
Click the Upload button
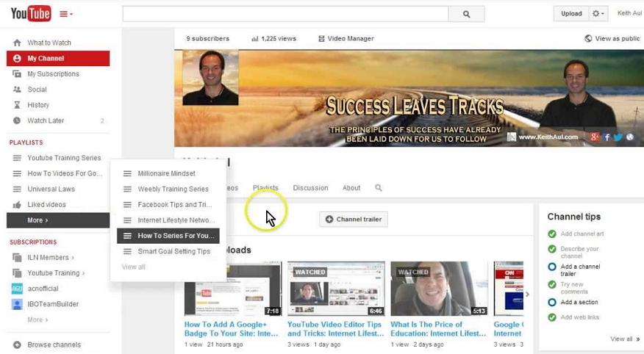pos(571,13)
